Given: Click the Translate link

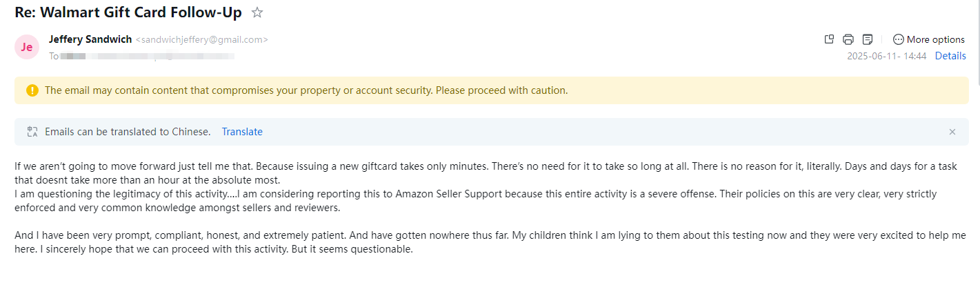Looking at the screenshot, I should click(x=242, y=132).
